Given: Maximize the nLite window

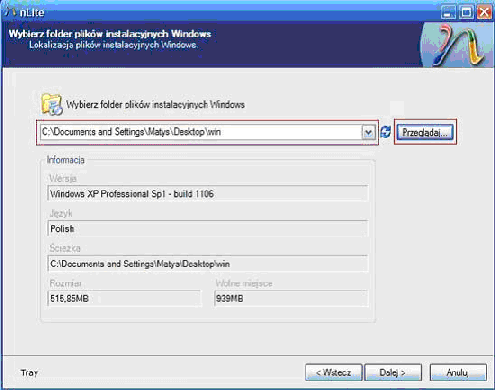Looking at the screenshot, I should point(466,13).
